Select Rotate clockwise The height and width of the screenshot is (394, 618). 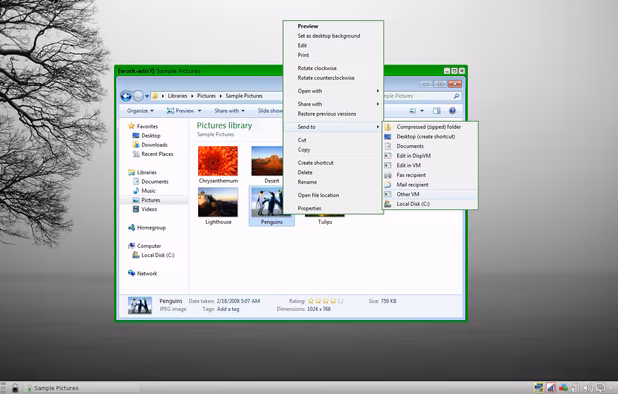(333, 68)
